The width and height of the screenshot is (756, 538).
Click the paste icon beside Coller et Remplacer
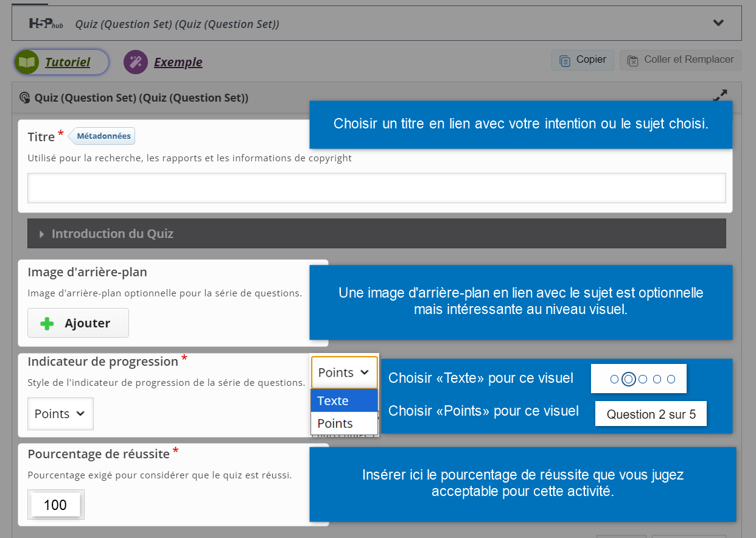coord(632,60)
